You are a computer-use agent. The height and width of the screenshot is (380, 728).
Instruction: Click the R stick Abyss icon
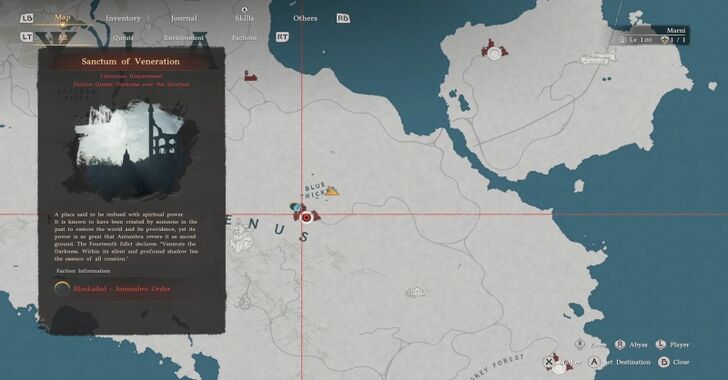pos(620,344)
